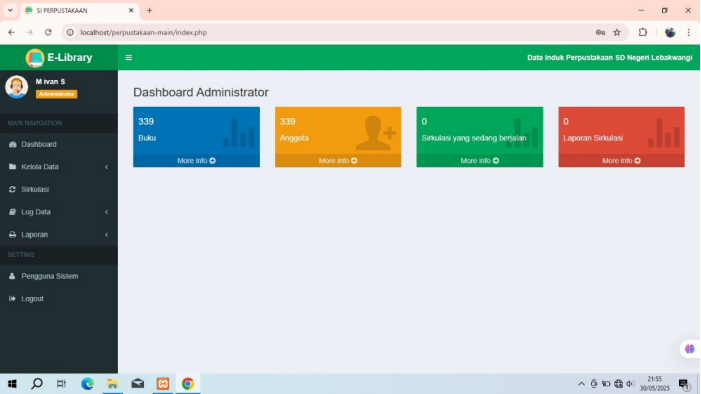Click the address bar URL field

331,32
